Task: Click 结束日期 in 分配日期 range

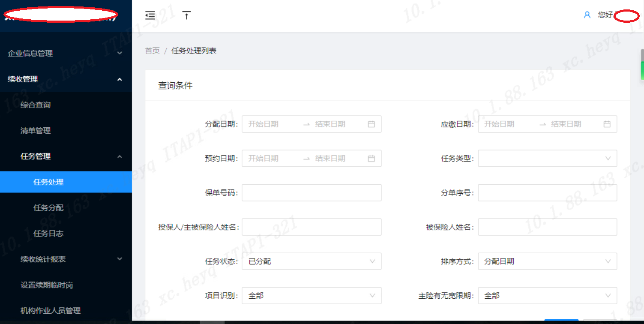Action: coord(330,124)
